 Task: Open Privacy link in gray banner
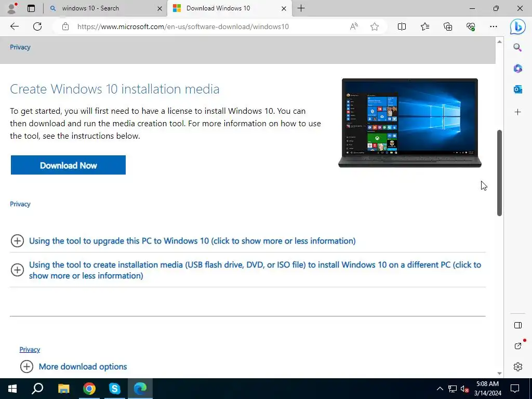pos(20,47)
